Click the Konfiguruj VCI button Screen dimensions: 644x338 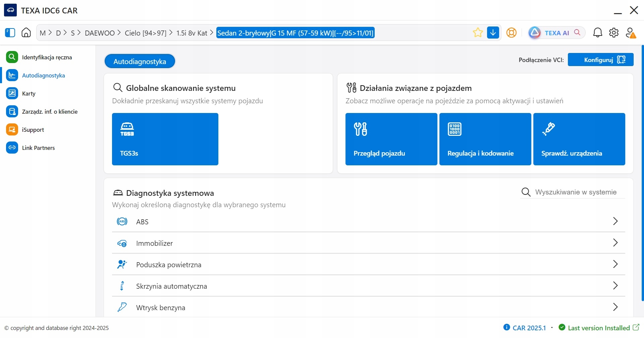[600, 60]
